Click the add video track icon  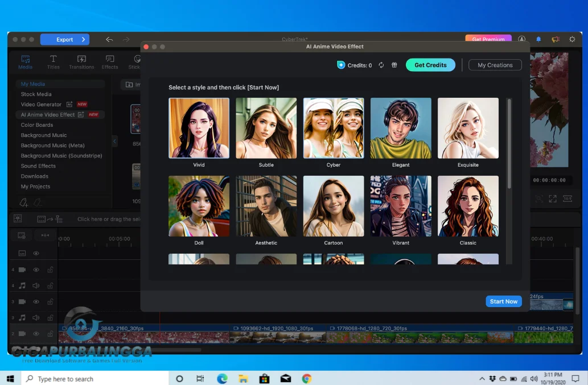(x=22, y=235)
